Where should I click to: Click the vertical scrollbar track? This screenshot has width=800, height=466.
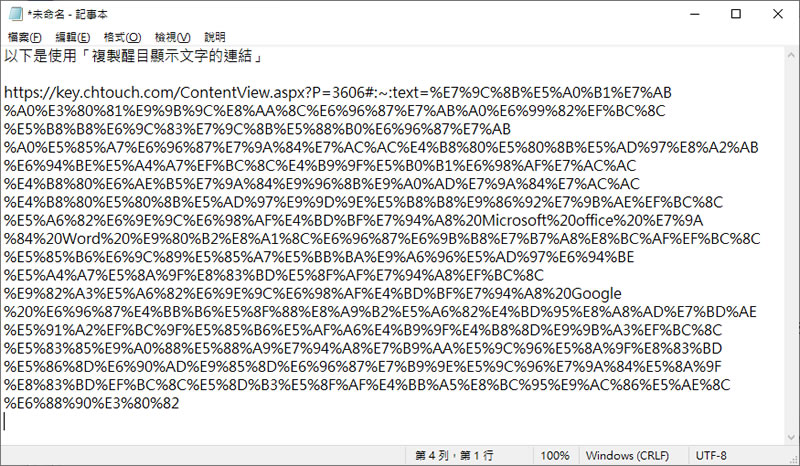(x=791, y=245)
